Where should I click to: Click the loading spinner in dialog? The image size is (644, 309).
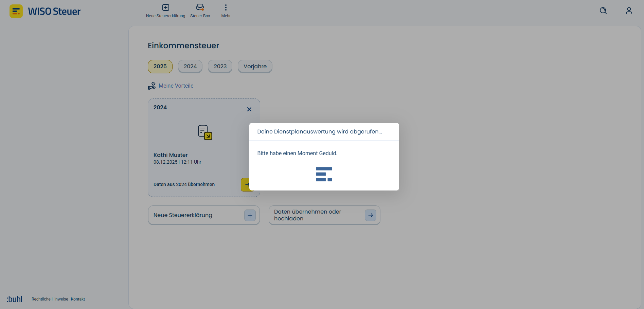tap(324, 174)
